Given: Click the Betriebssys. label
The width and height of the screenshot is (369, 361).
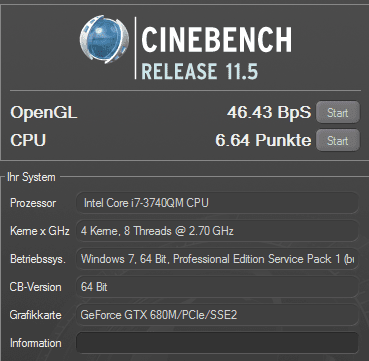Looking at the screenshot, I should click(x=38, y=259).
